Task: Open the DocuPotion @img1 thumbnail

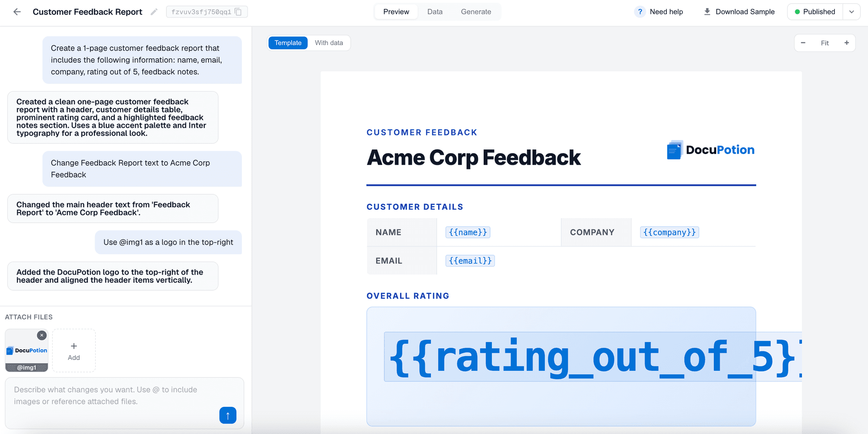Action: [27, 350]
